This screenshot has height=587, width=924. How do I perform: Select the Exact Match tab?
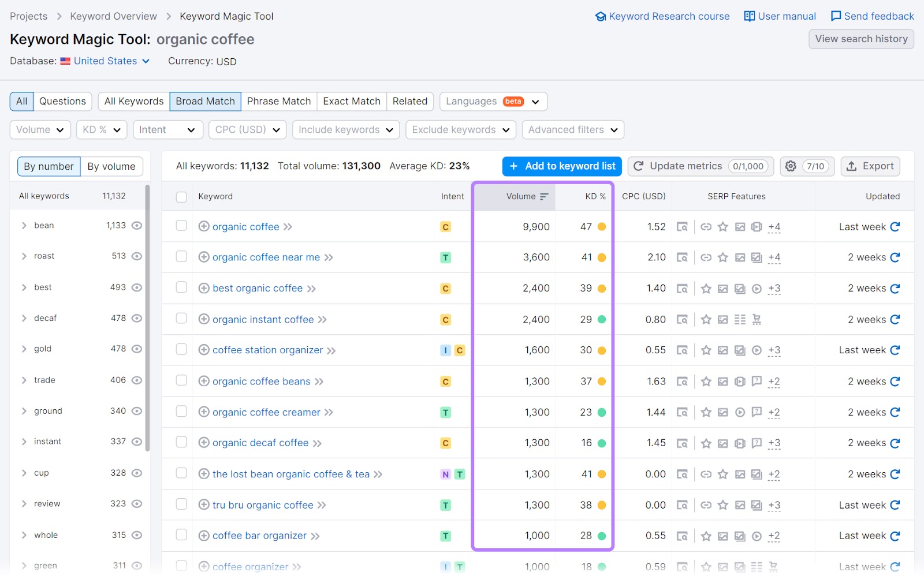tap(352, 102)
